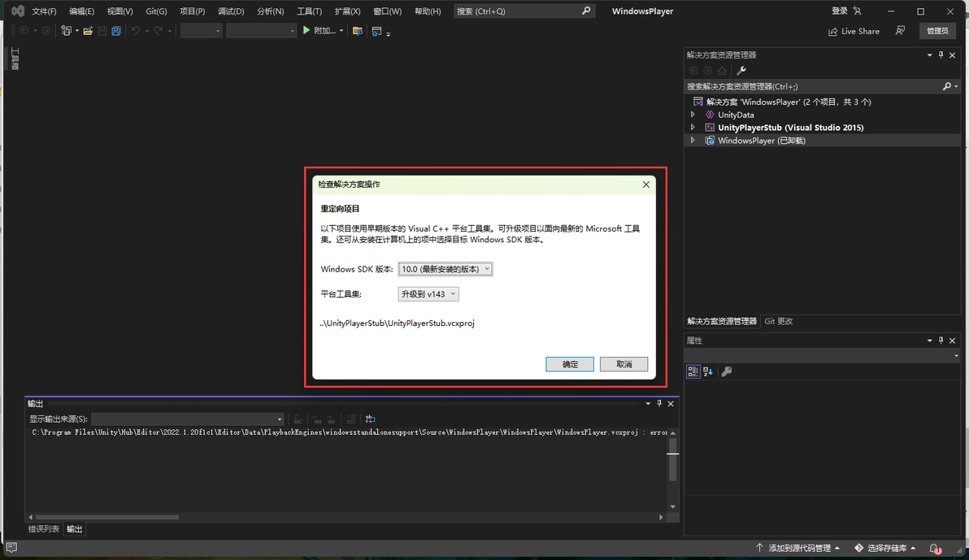Image resolution: width=969 pixels, height=560 pixels.
Task: Open the Solution Explorer window options arrow
Action: 929,55
